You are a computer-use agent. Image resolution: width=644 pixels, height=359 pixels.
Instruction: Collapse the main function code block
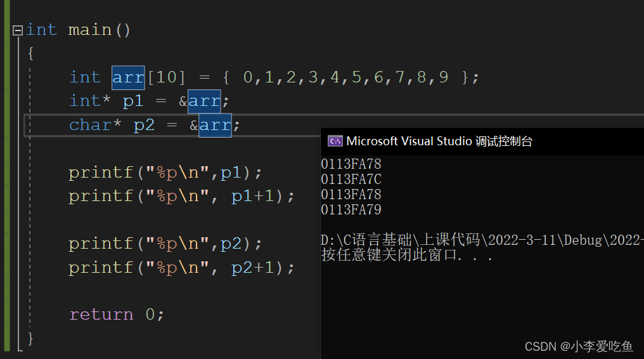[x=18, y=30]
